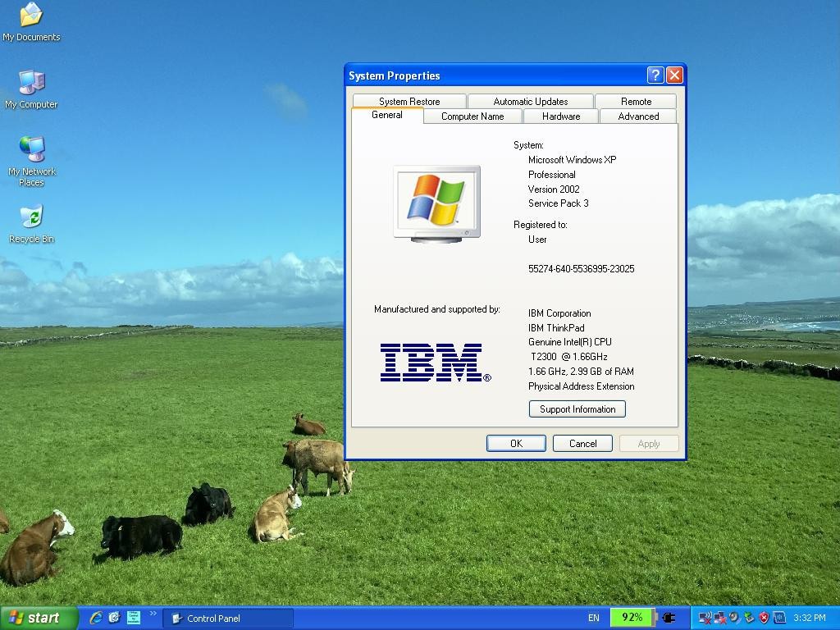The image size is (840, 630).
Task: Click the battery 92% power gauge
Action: [632, 618]
